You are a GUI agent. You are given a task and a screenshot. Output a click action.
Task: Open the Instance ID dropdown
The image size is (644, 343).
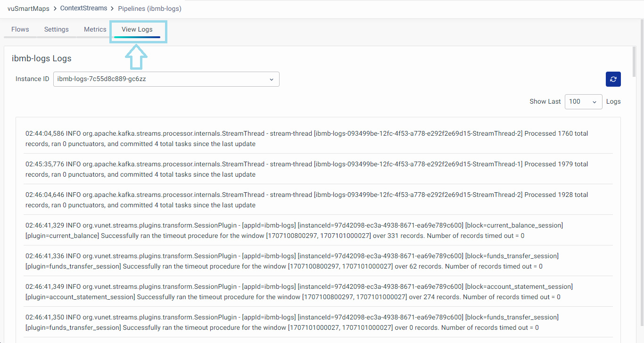166,79
